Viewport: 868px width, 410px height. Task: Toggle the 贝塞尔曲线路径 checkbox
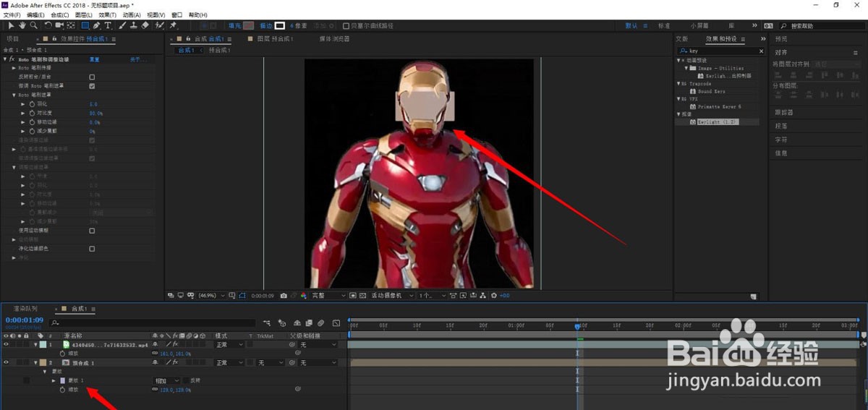[346, 25]
